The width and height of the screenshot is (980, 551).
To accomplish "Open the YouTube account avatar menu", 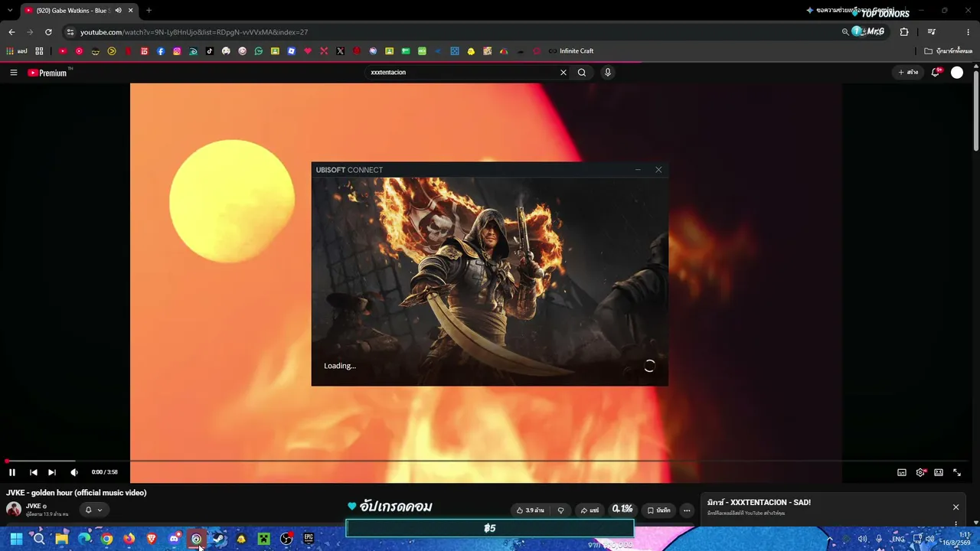I will click(957, 73).
